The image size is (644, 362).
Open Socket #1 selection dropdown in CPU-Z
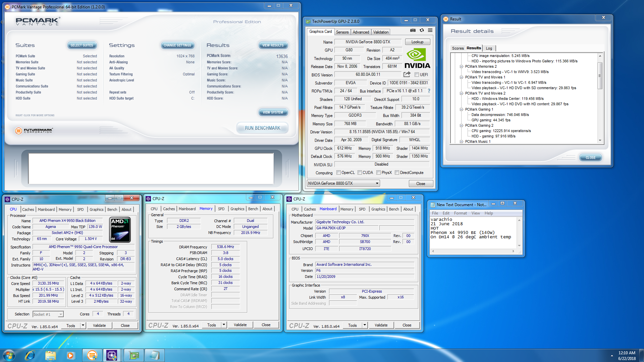48,314
